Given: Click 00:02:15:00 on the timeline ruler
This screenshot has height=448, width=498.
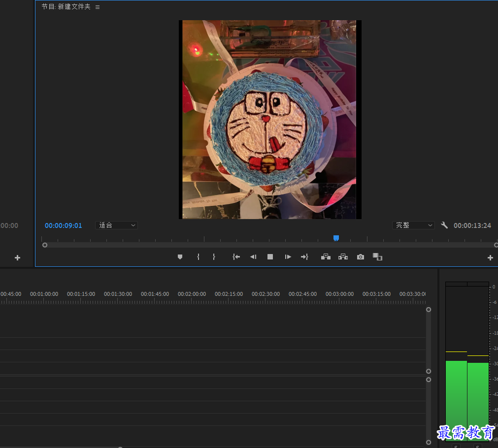Looking at the screenshot, I should [x=229, y=294].
